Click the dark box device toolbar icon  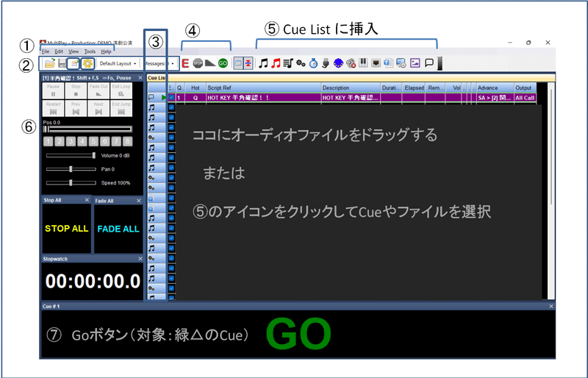pyautogui.click(x=376, y=63)
